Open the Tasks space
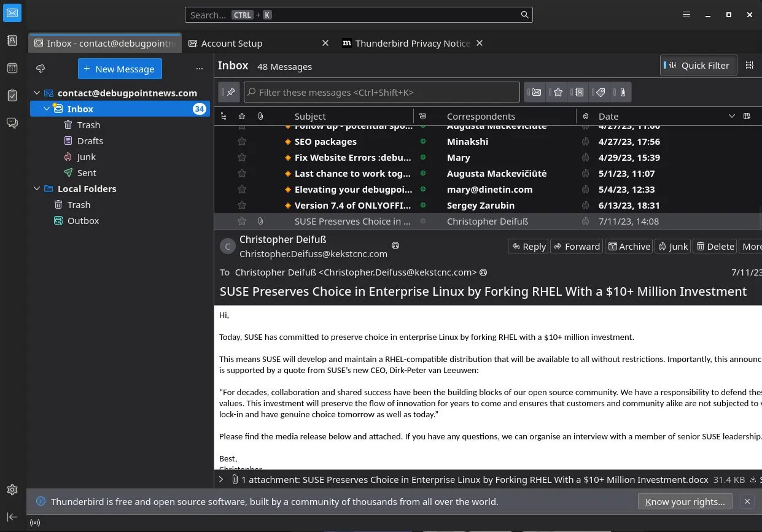 coord(12,96)
